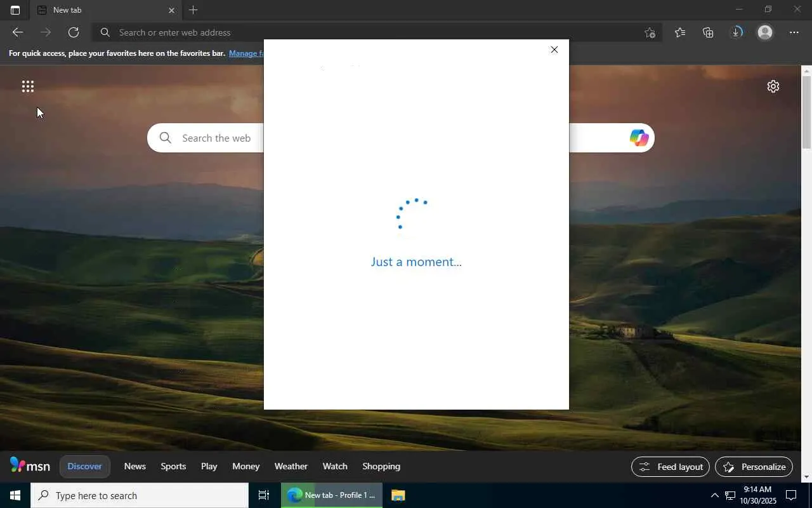Click the page's vertical scrollbar thumb

click(x=807, y=111)
